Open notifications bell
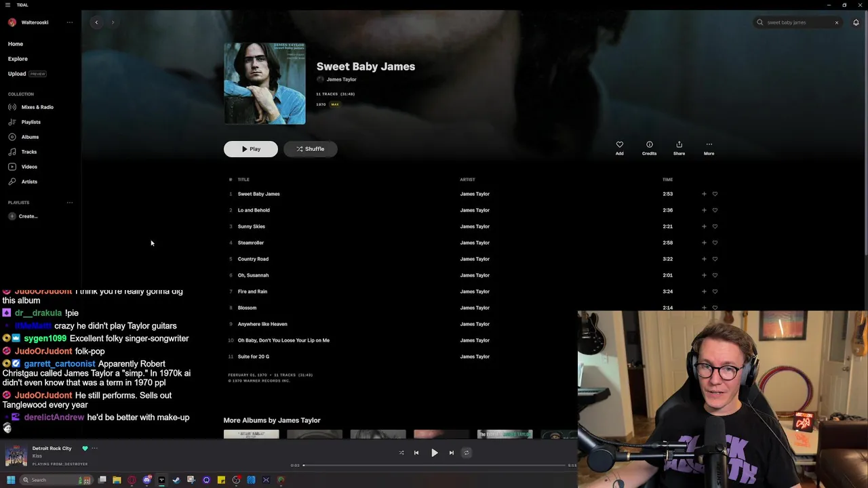Image resolution: width=868 pixels, height=488 pixels. tap(856, 22)
